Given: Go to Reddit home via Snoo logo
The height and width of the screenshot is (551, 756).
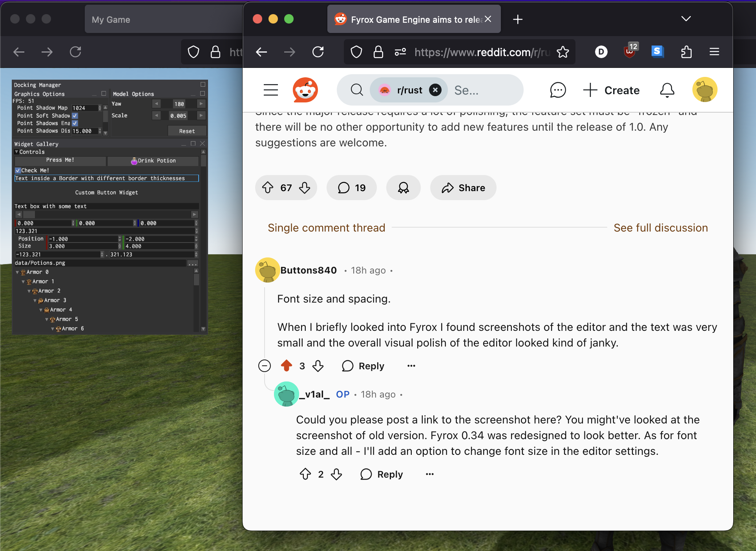Looking at the screenshot, I should point(305,90).
